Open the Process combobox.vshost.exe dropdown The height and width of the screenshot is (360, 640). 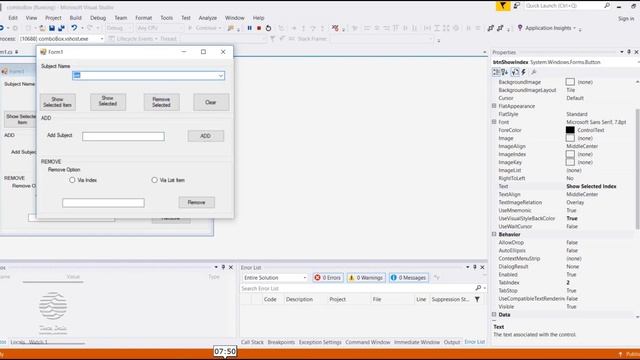click(102, 39)
